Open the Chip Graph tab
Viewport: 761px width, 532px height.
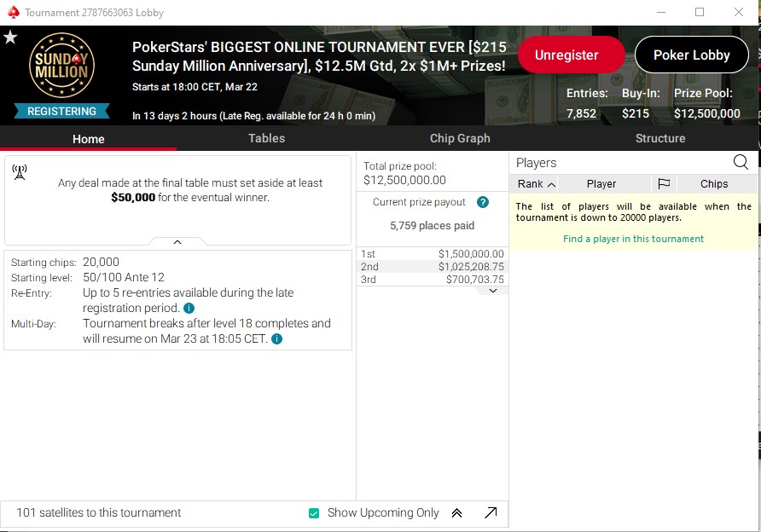(x=460, y=138)
